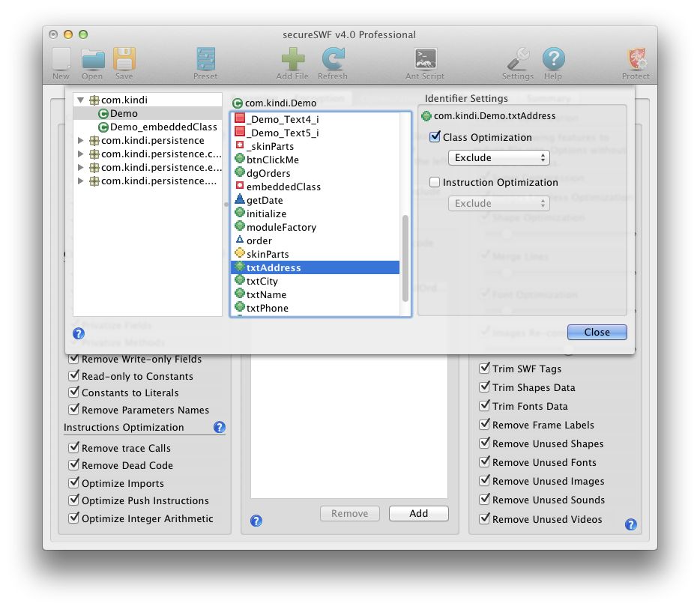The image size is (700, 609).
Task: Open the Class Optimization Exclude dropdown
Action: [x=498, y=158]
